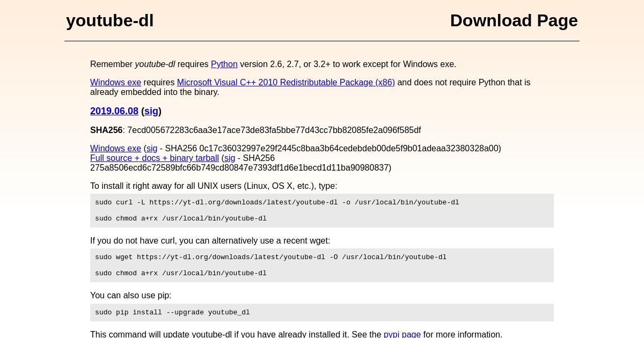Click the sudo pip install --upgrade command
The image size is (644, 338).
(172, 312)
